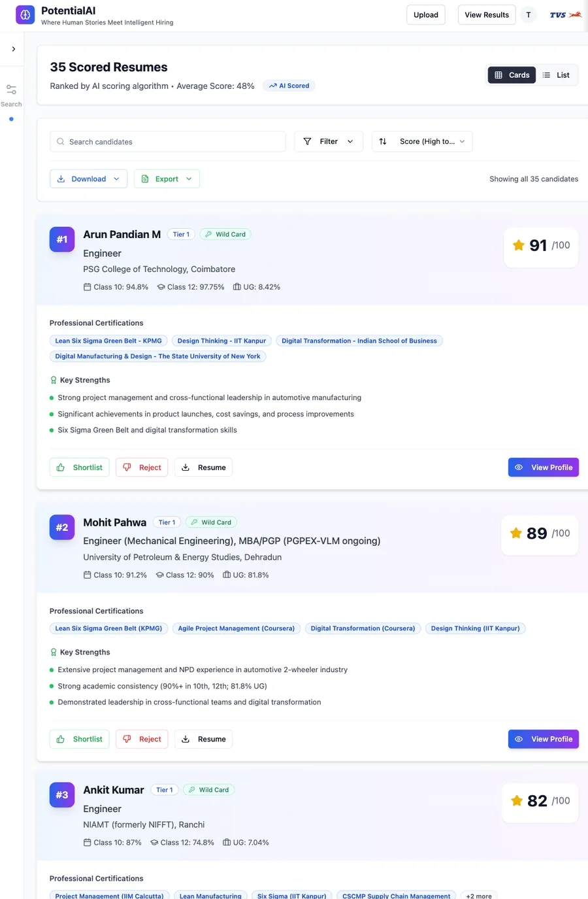588x899 pixels.
Task: Click the Upload button
Action: 426,14
